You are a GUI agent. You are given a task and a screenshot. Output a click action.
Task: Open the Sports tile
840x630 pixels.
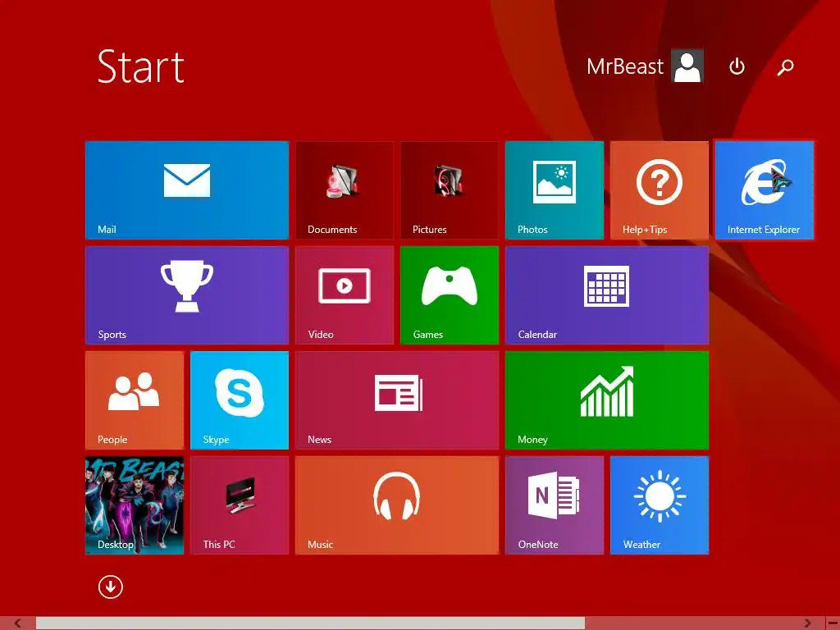coord(187,295)
